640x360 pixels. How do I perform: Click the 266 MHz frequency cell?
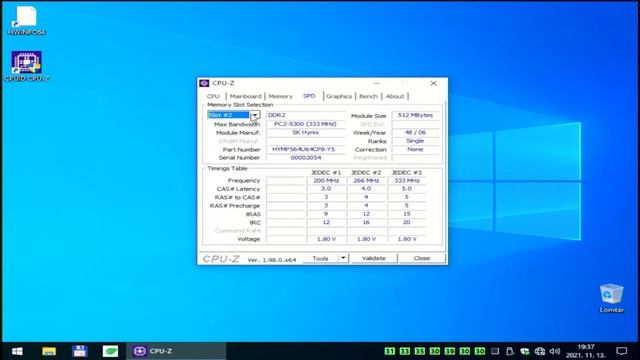point(366,180)
